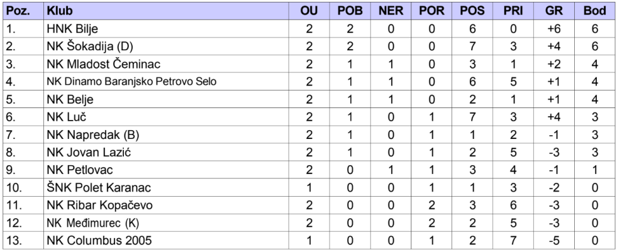Select the NK Jovan Lazić entry
Image resolution: width=644 pixels, height=252 pixels.
pos(89,153)
